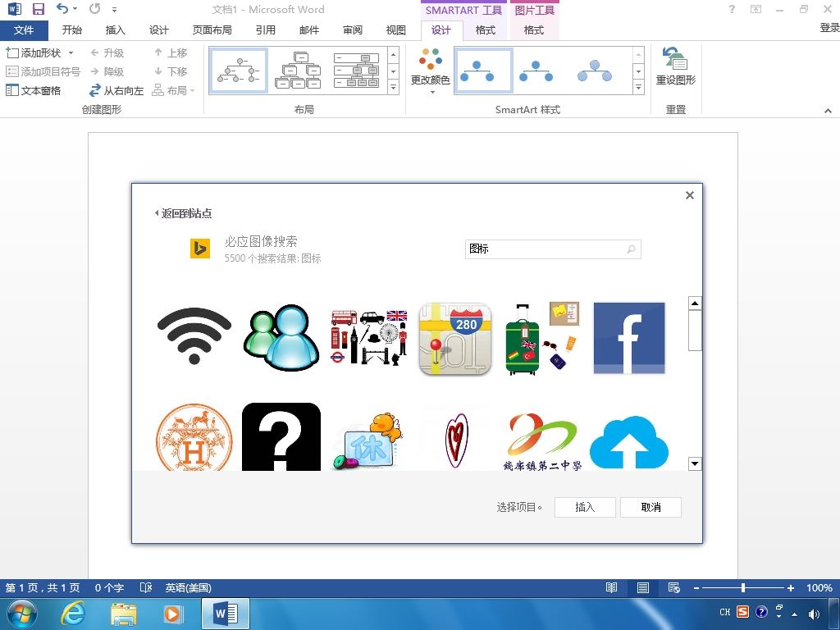Click search results scroll down arrow
The height and width of the screenshot is (630, 840).
pyautogui.click(x=695, y=463)
